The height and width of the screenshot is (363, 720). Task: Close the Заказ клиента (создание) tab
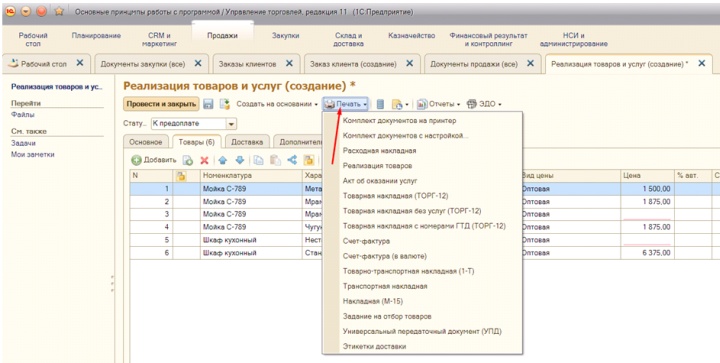coord(410,63)
